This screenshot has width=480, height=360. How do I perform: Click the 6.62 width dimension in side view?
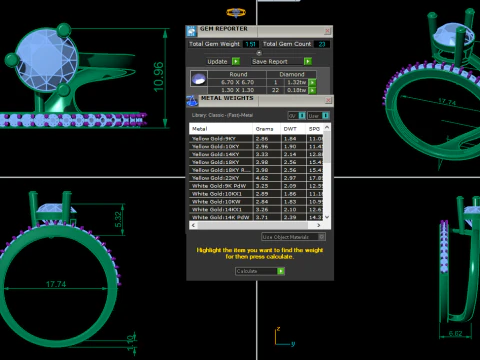455,333
